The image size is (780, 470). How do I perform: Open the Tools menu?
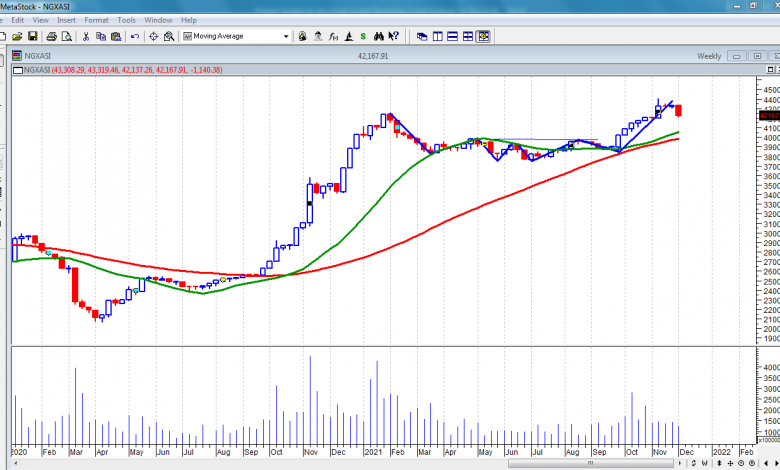(x=126, y=20)
